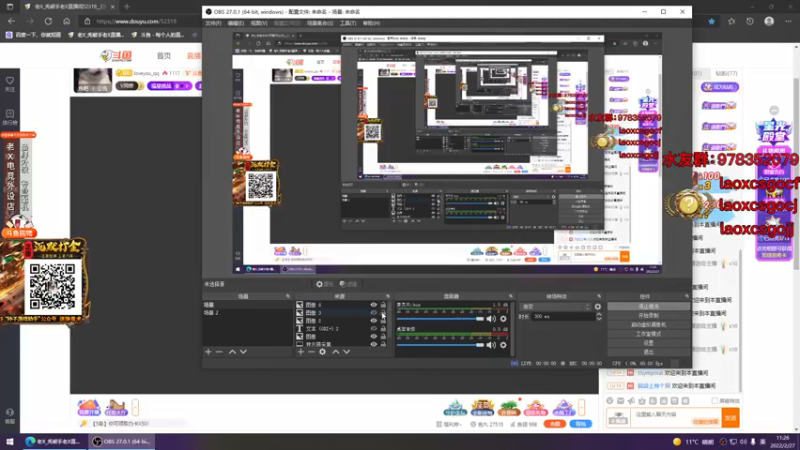Step the transition duration spinner
The height and width of the screenshot is (450, 800).
(599, 317)
